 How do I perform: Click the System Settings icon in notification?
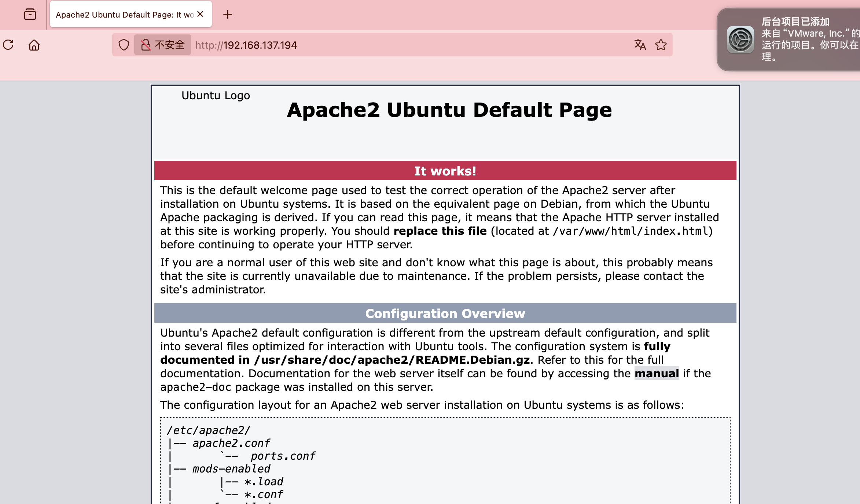[x=740, y=40]
